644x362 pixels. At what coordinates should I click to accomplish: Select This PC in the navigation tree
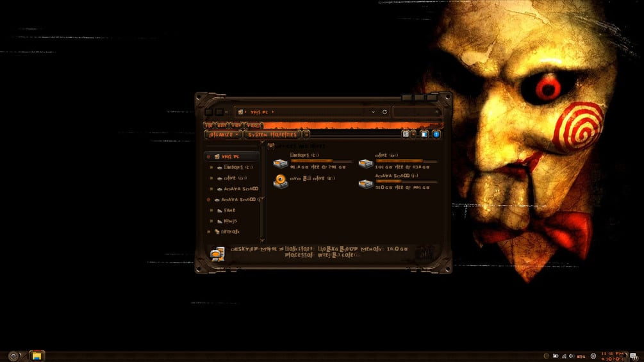[x=232, y=156]
